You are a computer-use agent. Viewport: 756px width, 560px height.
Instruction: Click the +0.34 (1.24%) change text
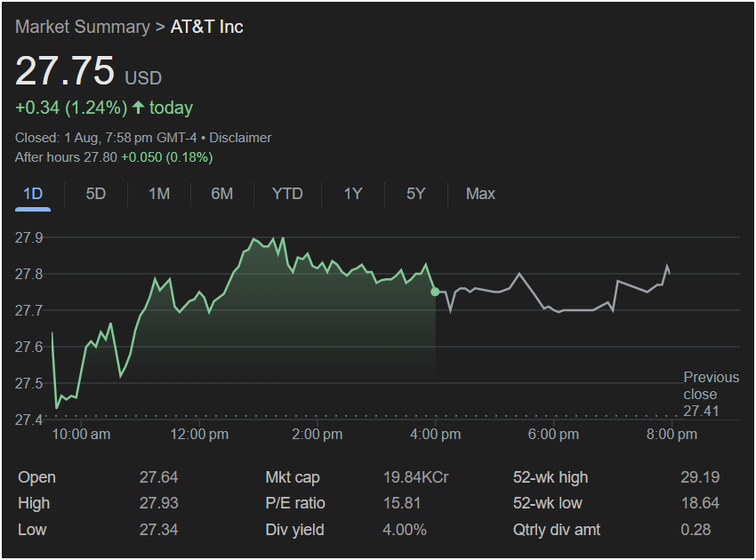71,108
